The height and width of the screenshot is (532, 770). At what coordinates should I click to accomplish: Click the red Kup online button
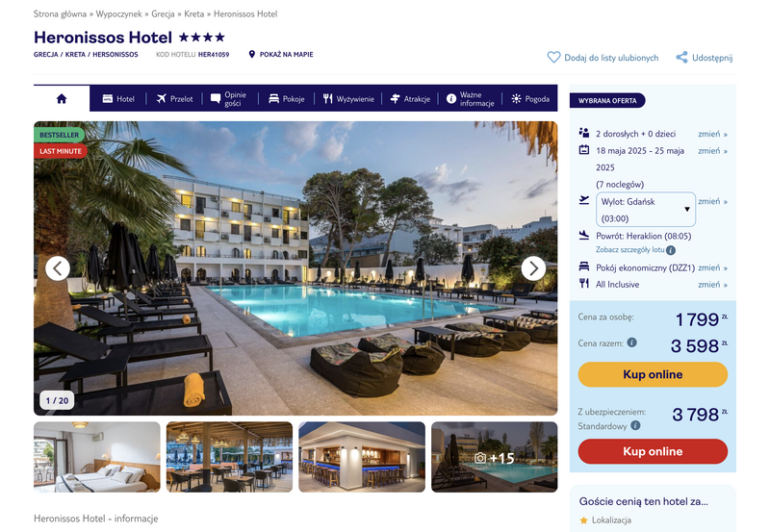pos(653,451)
